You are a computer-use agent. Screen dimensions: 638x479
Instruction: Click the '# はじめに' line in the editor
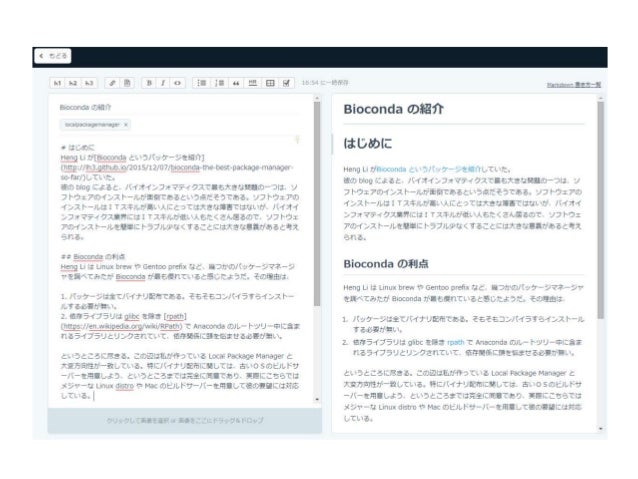pos(78,147)
